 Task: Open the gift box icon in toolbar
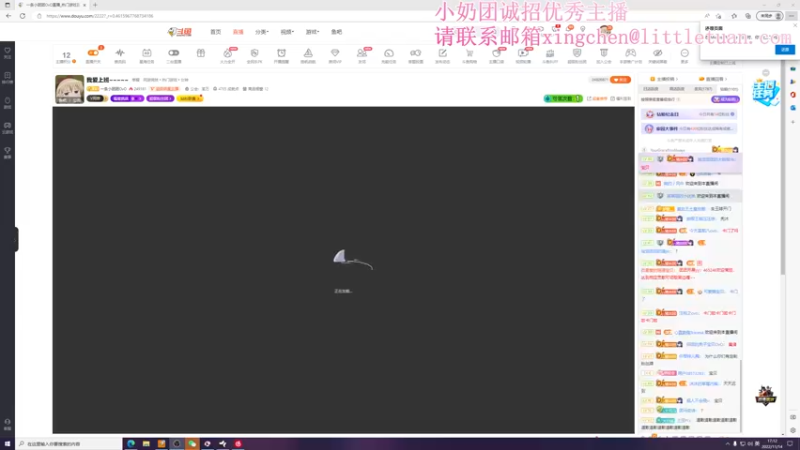[201, 53]
